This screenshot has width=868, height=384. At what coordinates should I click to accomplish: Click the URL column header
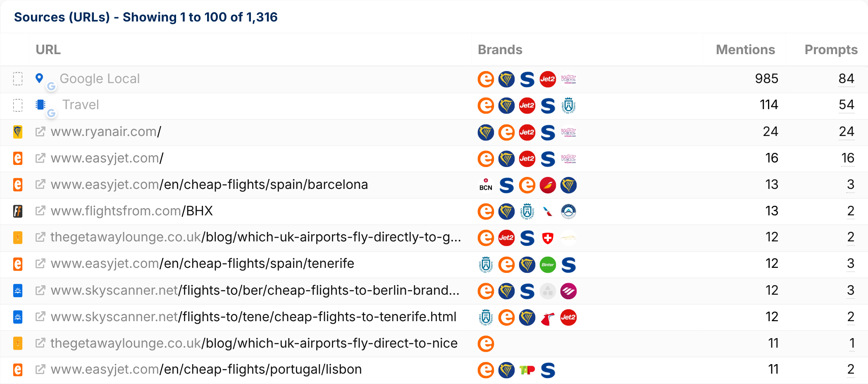(x=48, y=50)
